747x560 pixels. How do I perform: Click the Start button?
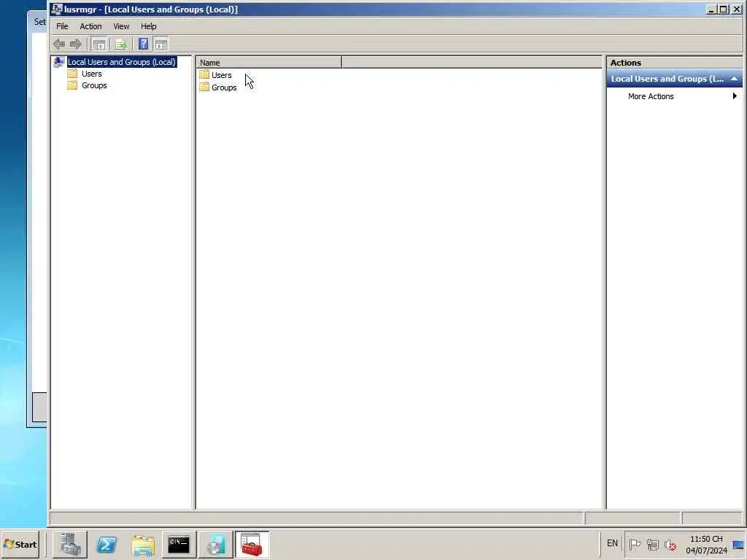[20, 544]
